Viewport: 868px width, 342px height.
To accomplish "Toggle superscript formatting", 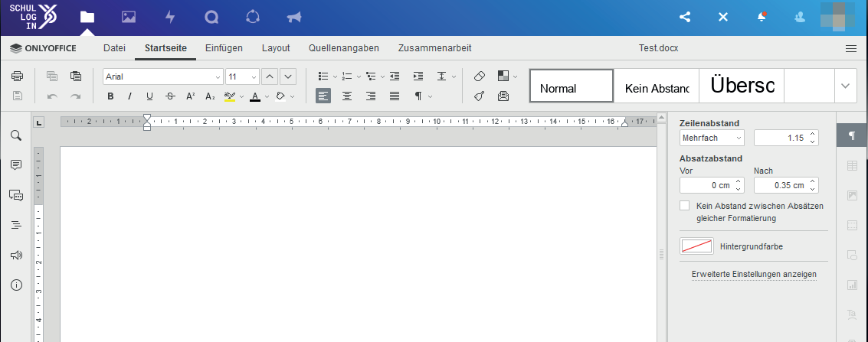I will [191, 96].
